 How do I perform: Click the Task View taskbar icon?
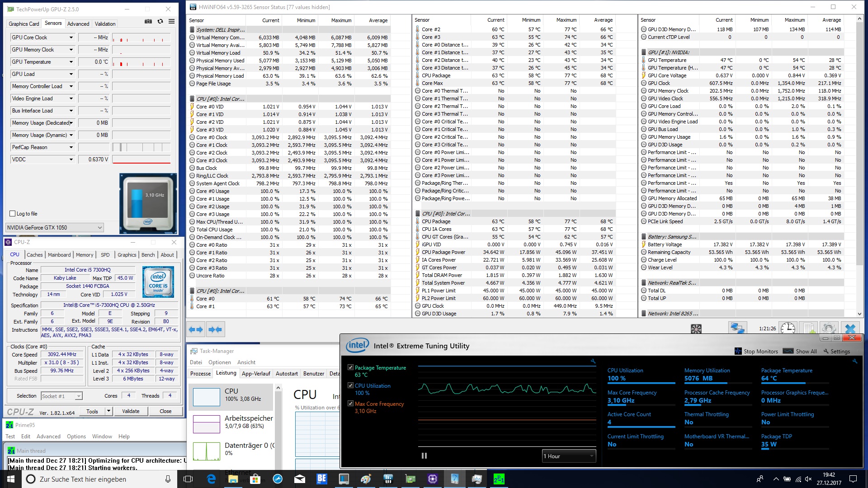pos(188,479)
